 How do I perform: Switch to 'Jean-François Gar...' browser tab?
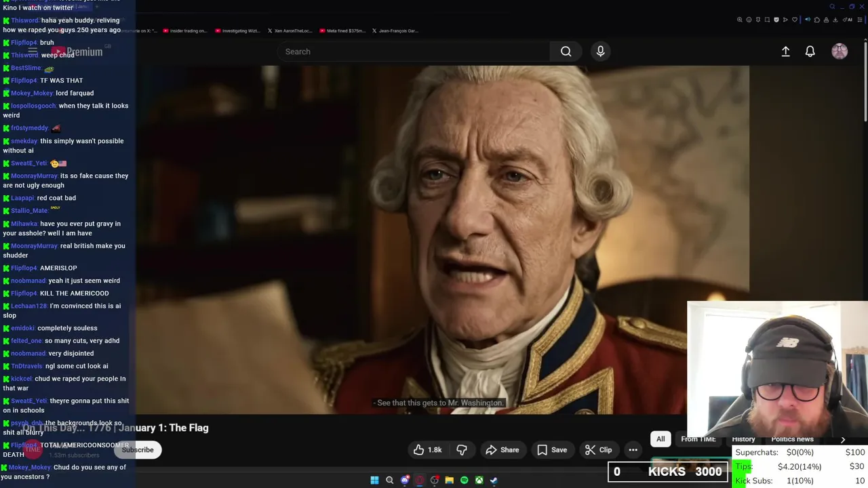395,30
